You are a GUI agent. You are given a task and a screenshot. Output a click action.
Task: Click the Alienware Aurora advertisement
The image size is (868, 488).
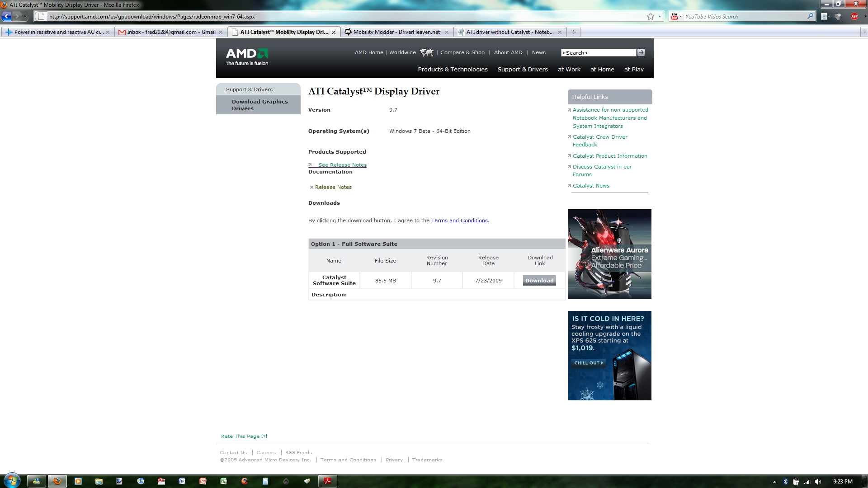609,254
